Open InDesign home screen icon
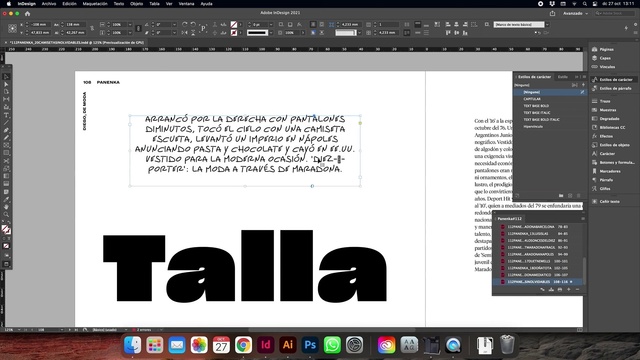Image resolution: width=640 pixels, height=360 pixels. [x=27, y=13]
